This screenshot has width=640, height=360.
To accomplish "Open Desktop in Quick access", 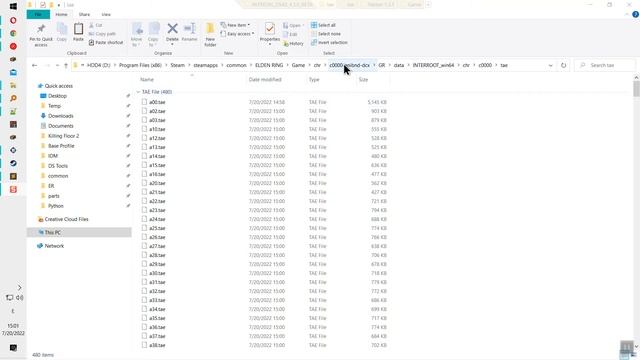I will pyautogui.click(x=57, y=96).
